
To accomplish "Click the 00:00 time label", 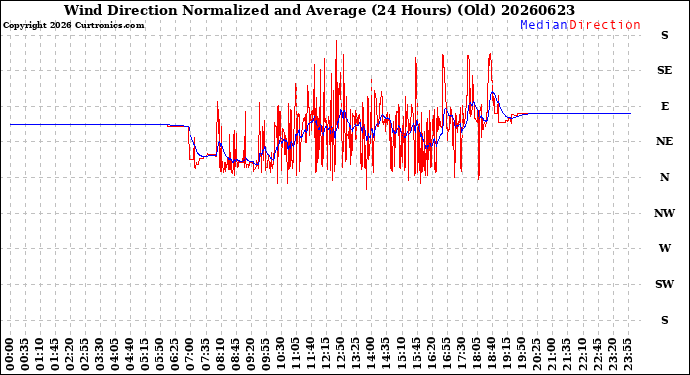I will pyautogui.click(x=10, y=355).
